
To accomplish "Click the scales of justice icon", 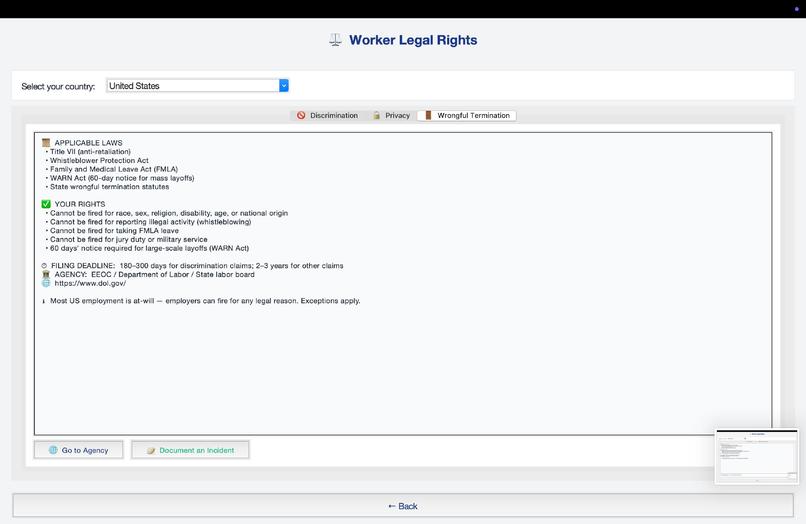I will (335, 40).
